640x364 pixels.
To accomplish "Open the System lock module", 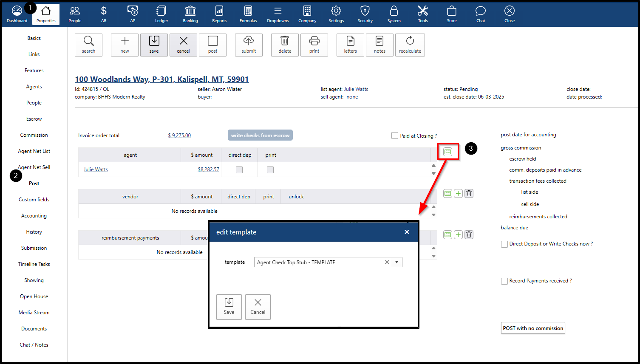I will click(x=394, y=14).
